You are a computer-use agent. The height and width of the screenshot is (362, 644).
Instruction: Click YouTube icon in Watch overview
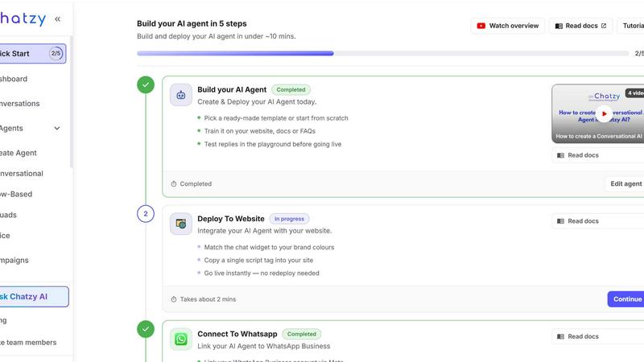(481, 26)
